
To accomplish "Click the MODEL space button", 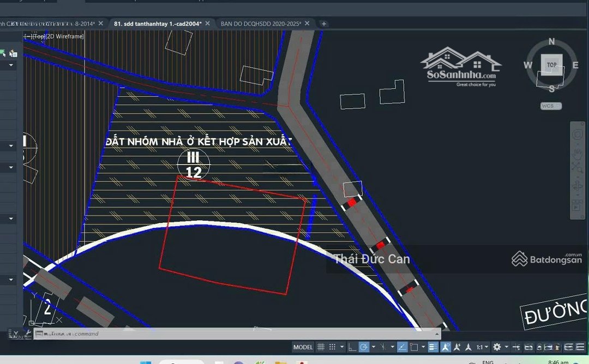I will click(303, 347).
